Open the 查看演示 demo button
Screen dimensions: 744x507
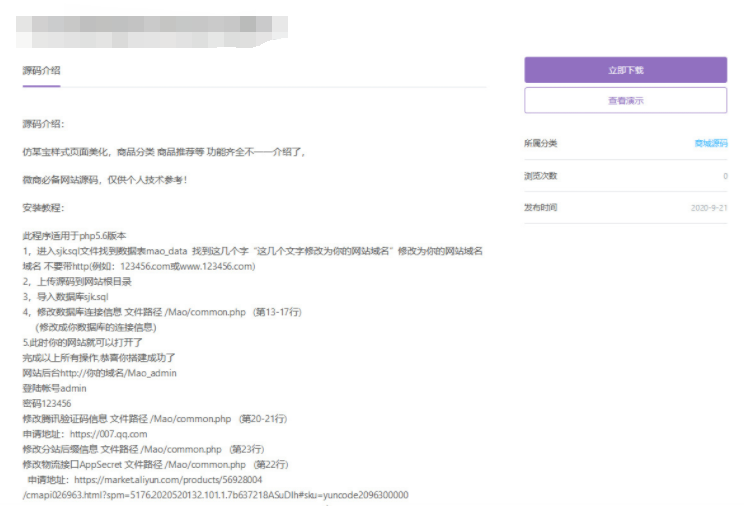point(625,101)
